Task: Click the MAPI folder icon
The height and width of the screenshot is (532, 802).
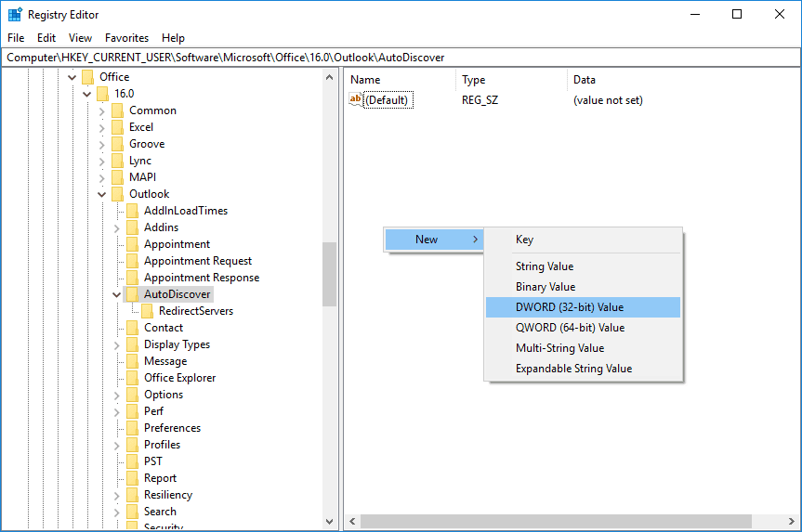Action: pyautogui.click(x=117, y=177)
